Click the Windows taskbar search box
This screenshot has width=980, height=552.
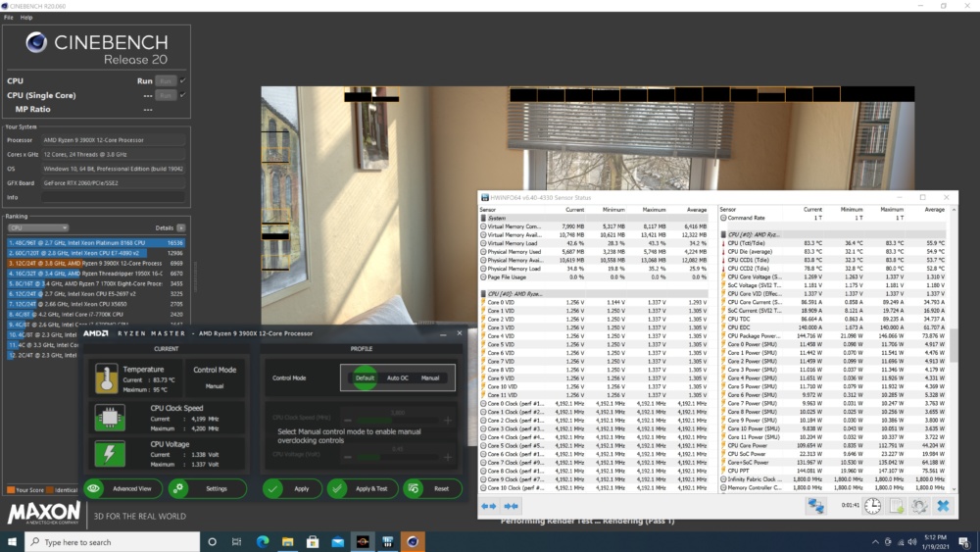pyautogui.click(x=113, y=542)
